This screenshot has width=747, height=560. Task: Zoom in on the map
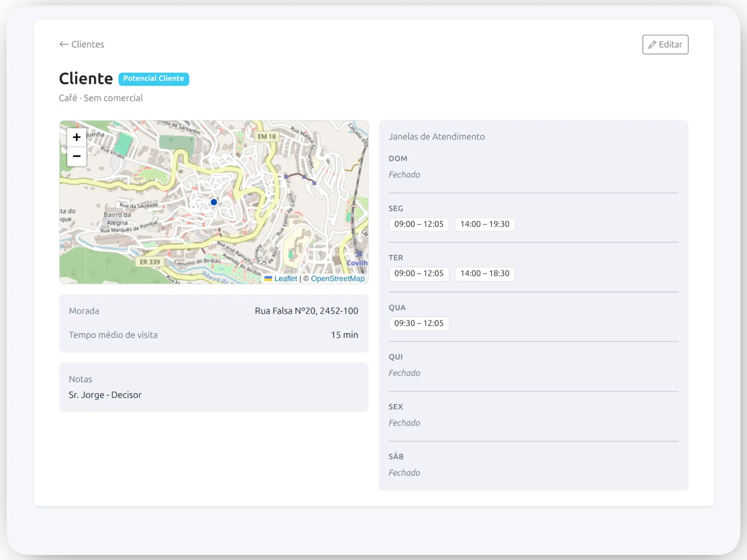[x=77, y=137]
